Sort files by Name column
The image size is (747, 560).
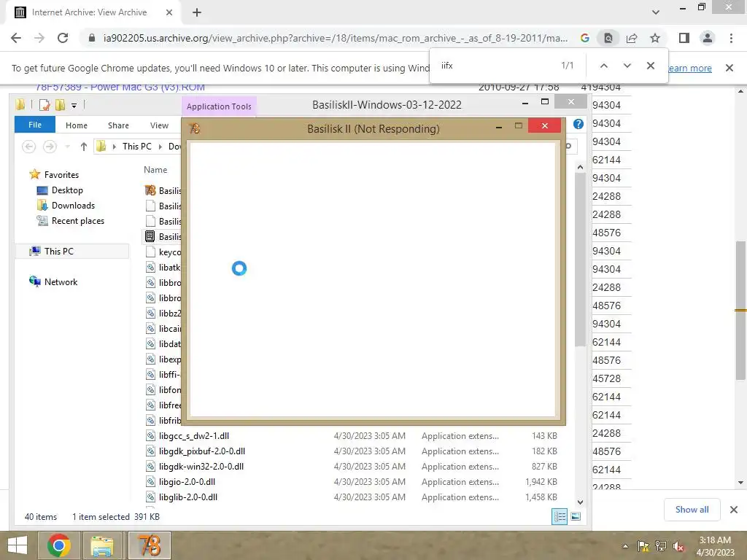click(155, 169)
